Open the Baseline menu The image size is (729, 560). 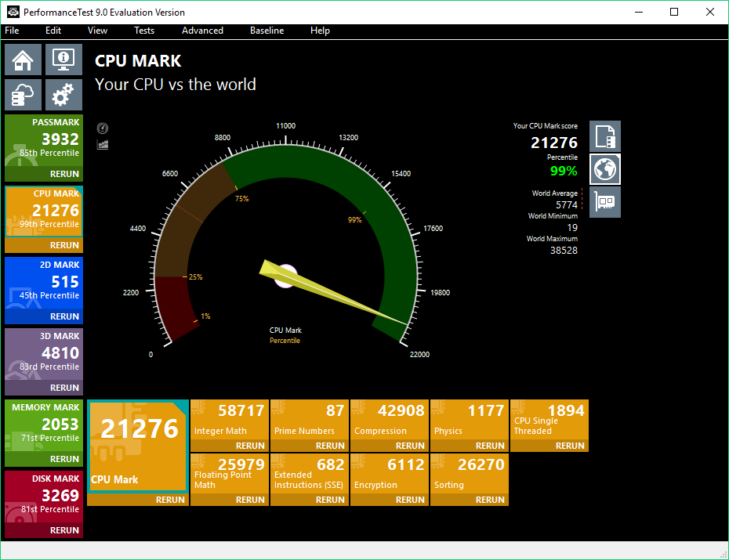267,31
